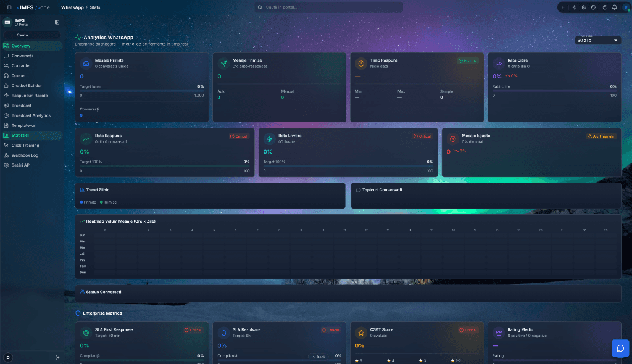Open Broadcast in the sidebar
The image size is (632, 364).
click(x=32, y=105)
